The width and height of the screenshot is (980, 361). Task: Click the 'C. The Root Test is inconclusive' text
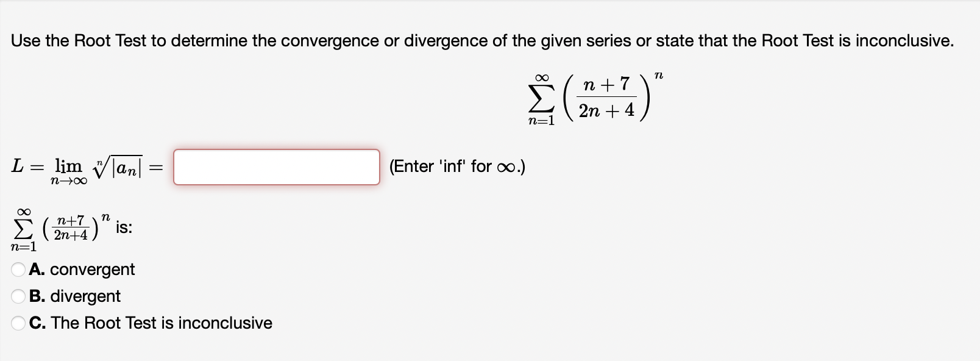pyautogui.click(x=151, y=323)
